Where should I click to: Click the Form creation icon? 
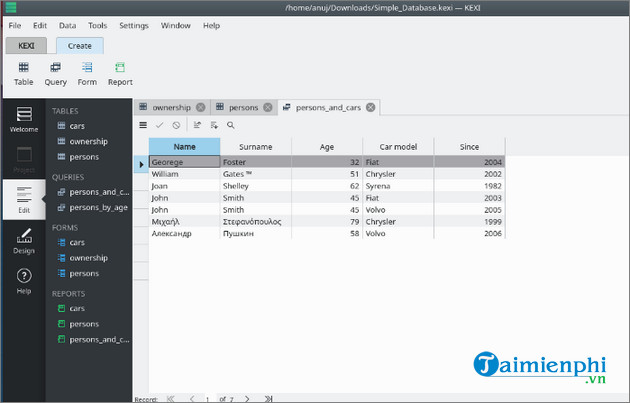[87, 74]
